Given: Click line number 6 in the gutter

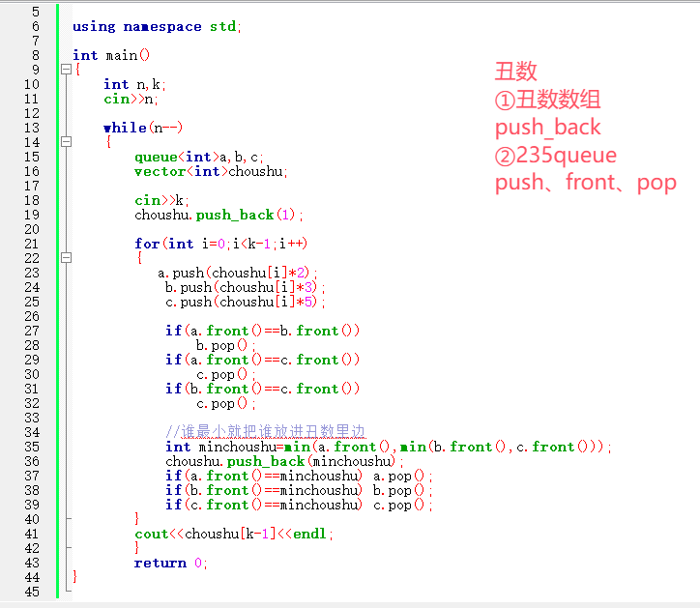Looking at the screenshot, I should click(36, 26).
